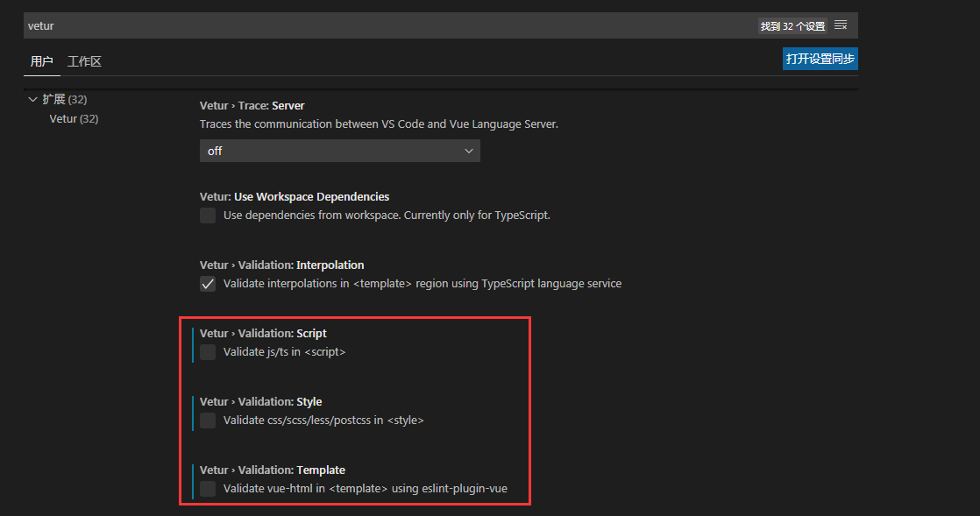Enable Validate css/scss/less/postcss in style checkbox
Screen dimensions: 980x516
pyautogui.click(x=208, y=421)
